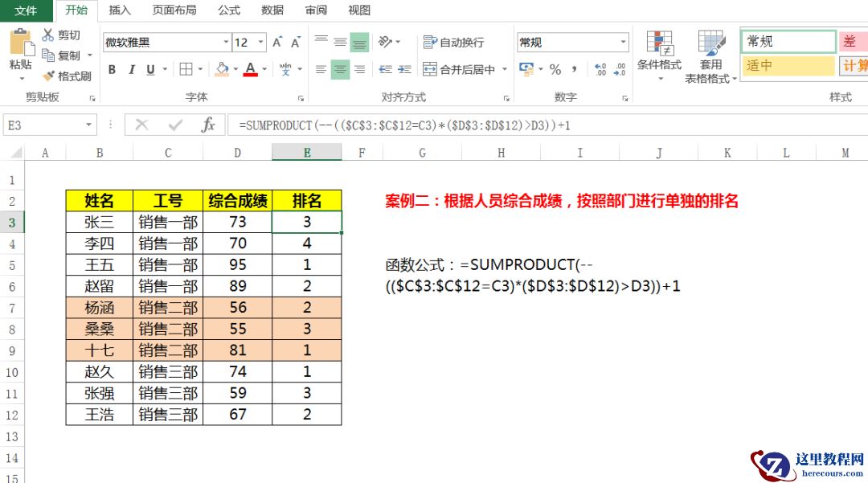Switch to 公式 Formulas tab
Viewport: 868px width, 483px height.
click(x=228, y=10)
